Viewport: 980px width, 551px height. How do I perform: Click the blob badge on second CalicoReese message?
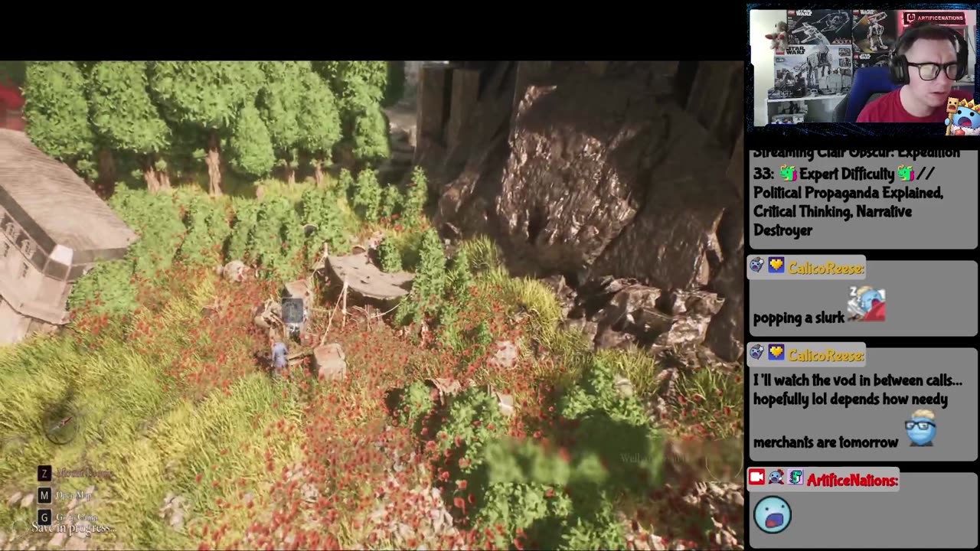coord(757,353)
